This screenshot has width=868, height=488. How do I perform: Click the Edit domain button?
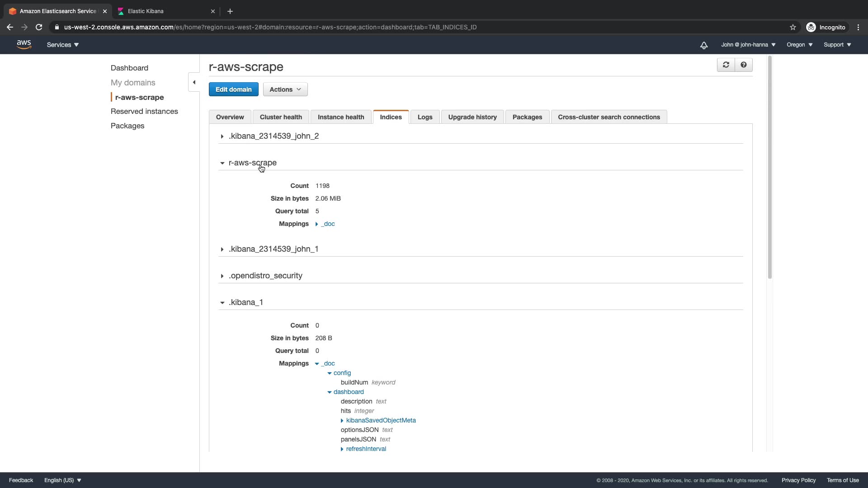pyautogui.click(x=233, y=89)
